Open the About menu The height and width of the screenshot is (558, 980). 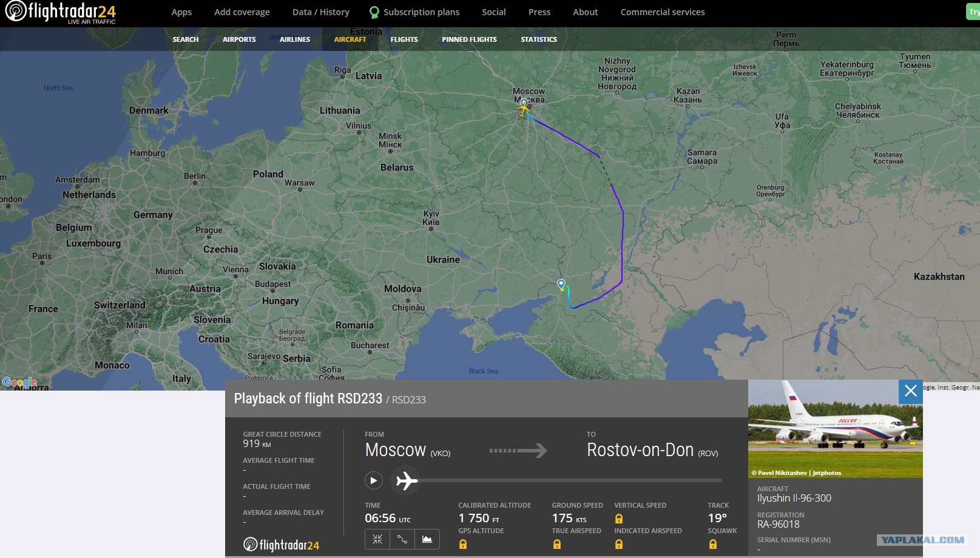pos(586,12)
